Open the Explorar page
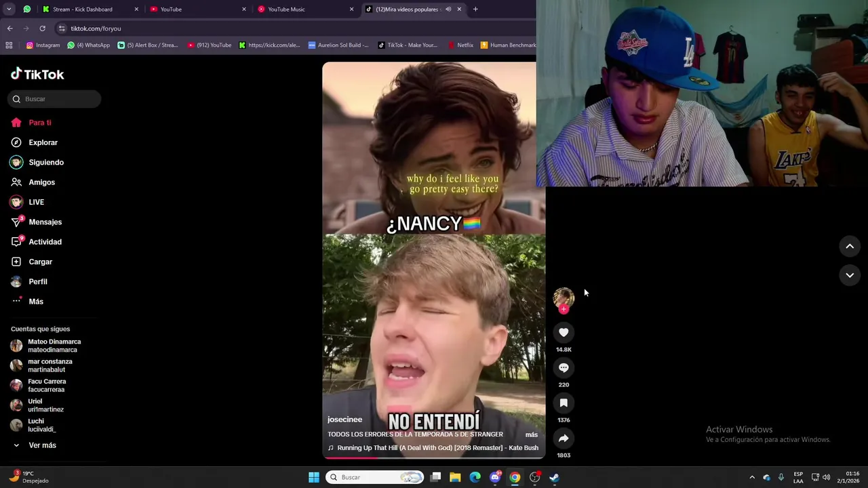 coord(34,142)
